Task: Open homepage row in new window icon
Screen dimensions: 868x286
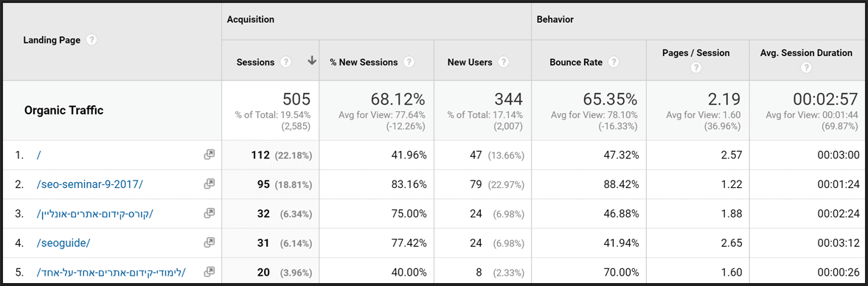Action: pos(209,155)
